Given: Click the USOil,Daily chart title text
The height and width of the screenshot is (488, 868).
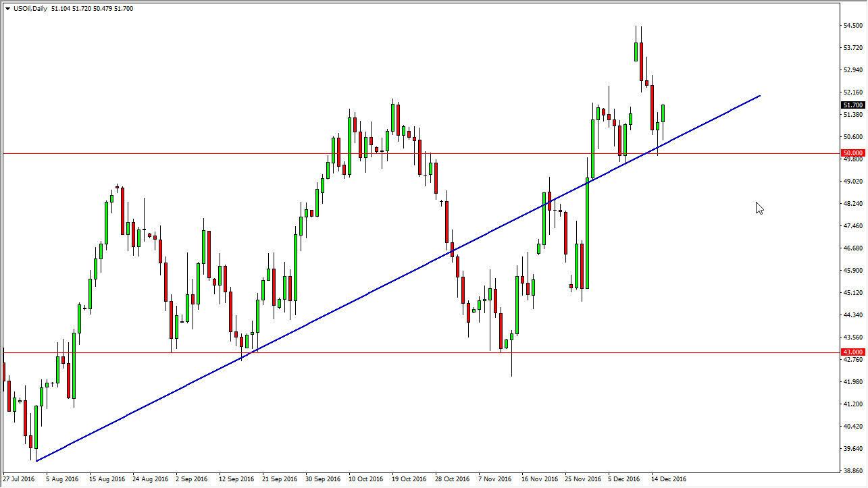Looking at the screenshot, I should [30, 9].
